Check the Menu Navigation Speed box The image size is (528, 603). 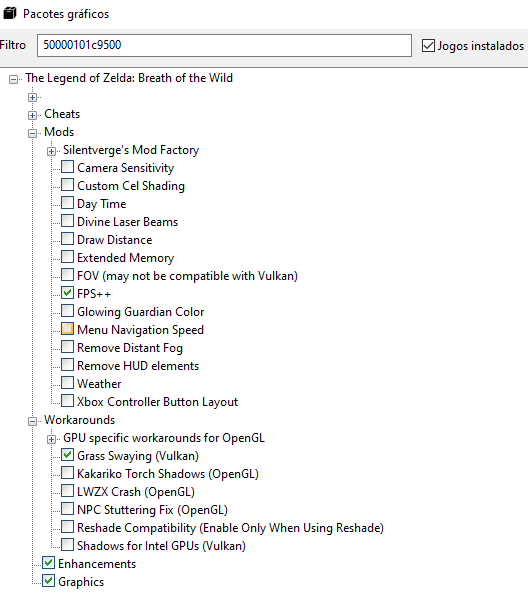67,329
